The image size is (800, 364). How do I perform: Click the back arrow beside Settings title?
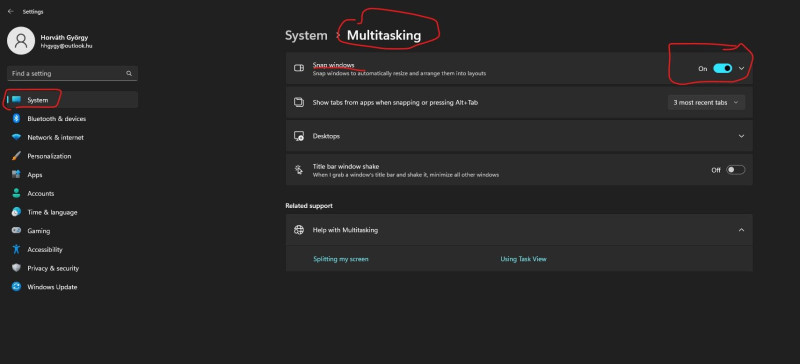[10, 11]
